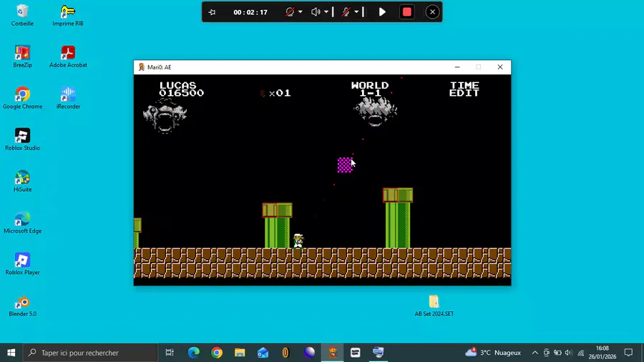Image resolution: width=644 pixels, height=362 pixels.
Task: Click the Meet Now camera tray icon
Action: click(x=546, y=353)
